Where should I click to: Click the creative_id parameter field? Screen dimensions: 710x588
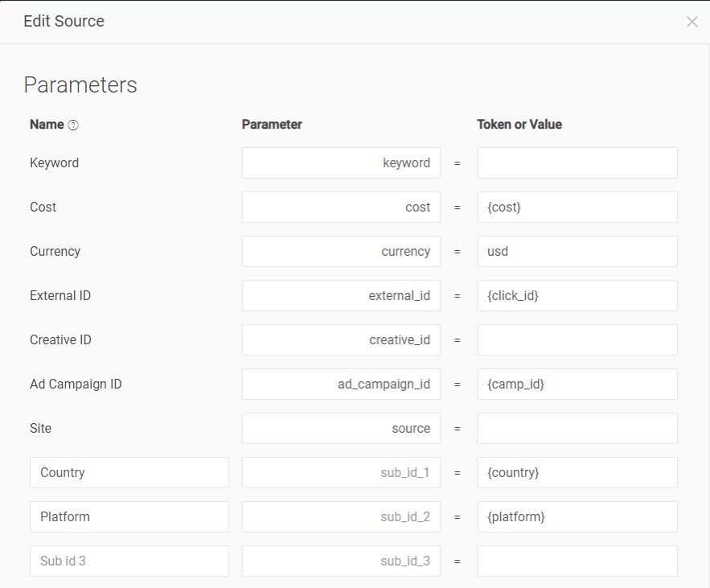[x=341, y=339]
